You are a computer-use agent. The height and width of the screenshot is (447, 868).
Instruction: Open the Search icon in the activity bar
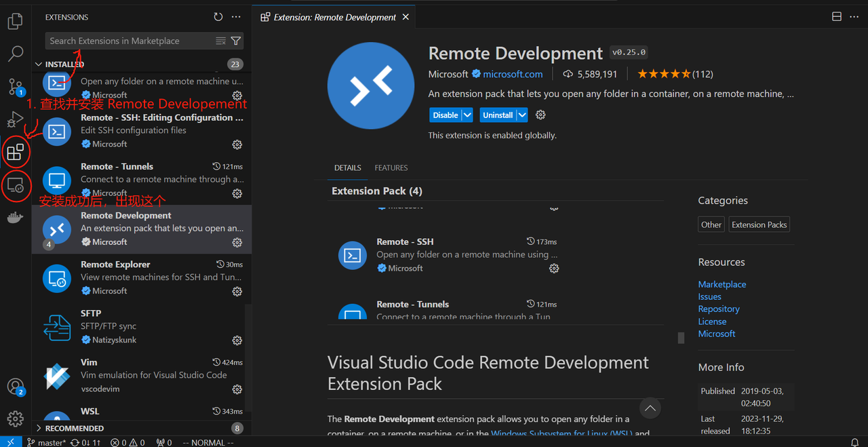coord(16,54)
